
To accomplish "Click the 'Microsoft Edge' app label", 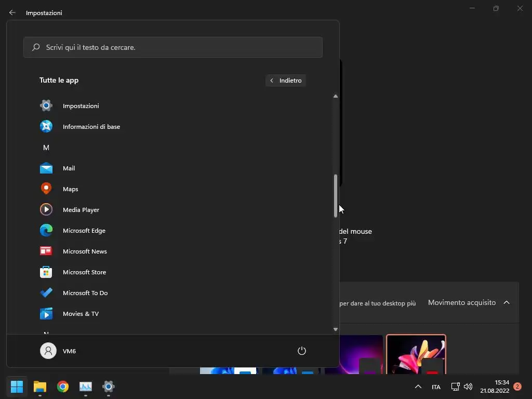I will [x=84, y=230].
